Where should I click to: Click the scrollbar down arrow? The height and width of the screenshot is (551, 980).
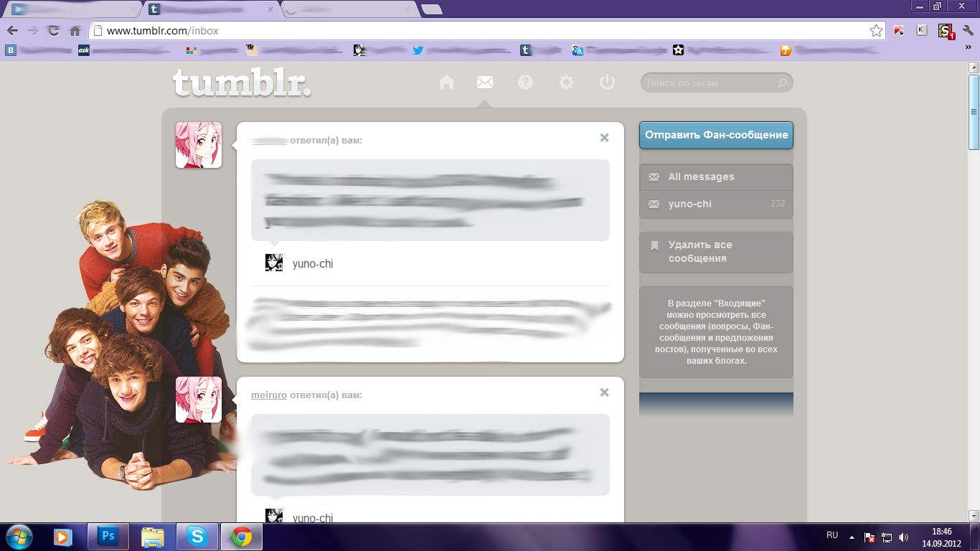click(974, 515)
